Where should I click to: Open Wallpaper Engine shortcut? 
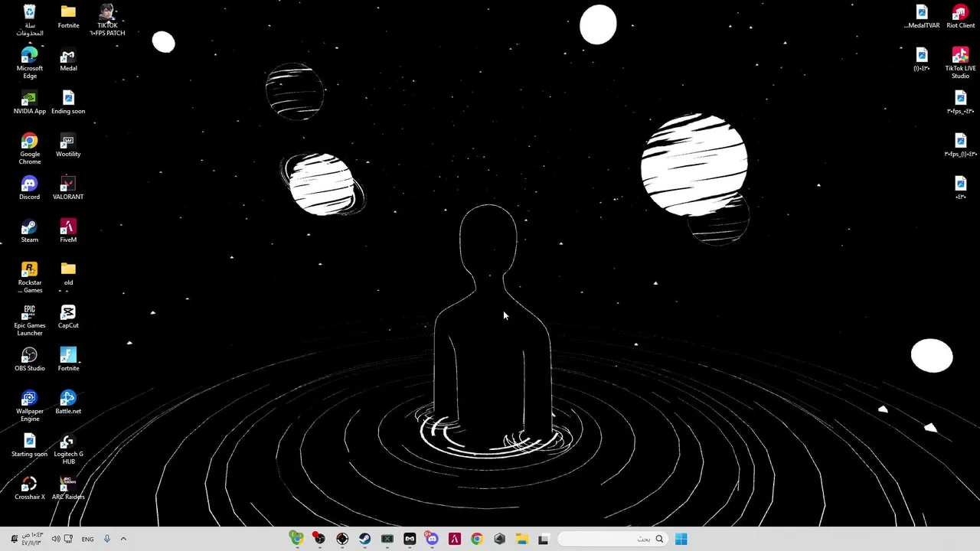coord(29,406)
